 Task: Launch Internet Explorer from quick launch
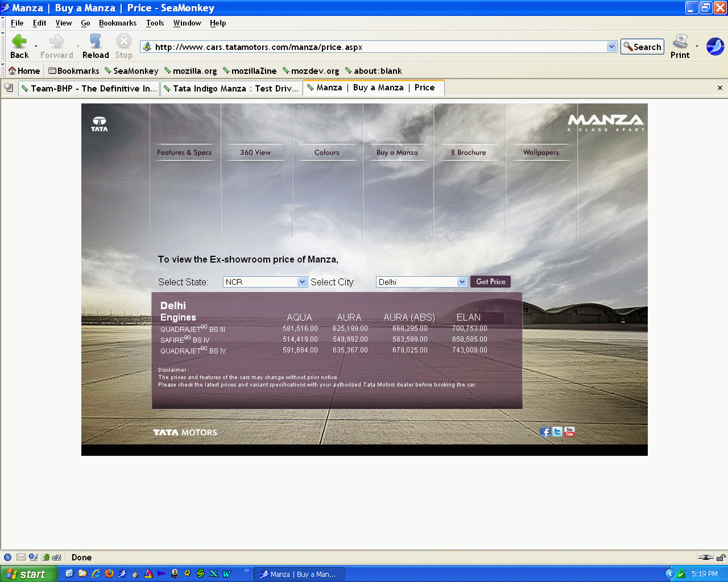96,574
